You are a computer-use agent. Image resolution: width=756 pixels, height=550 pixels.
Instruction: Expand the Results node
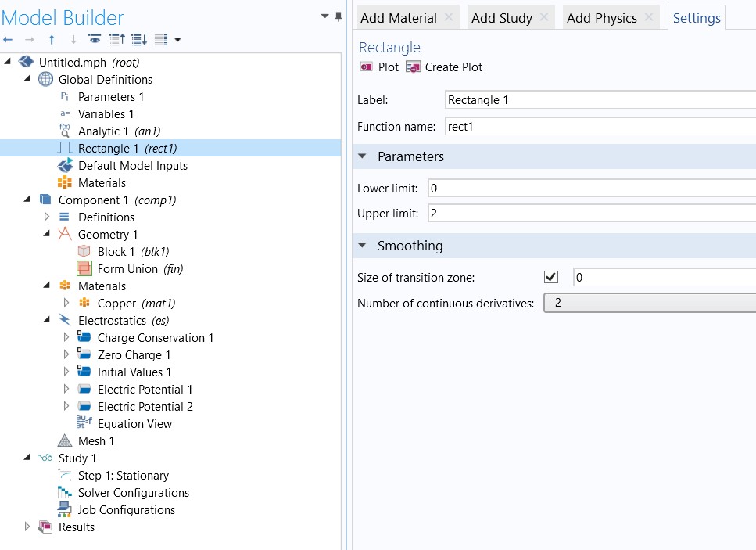[27, 527]
